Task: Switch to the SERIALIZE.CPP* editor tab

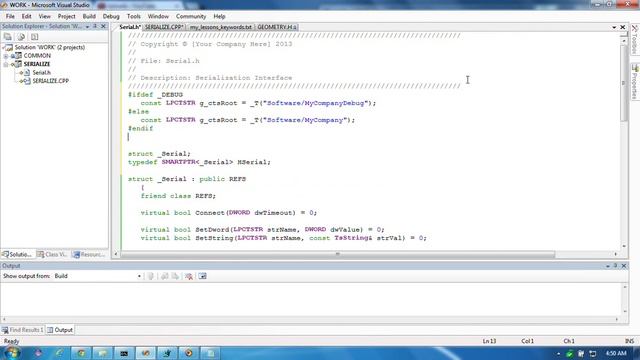Action: click(164, 27)
